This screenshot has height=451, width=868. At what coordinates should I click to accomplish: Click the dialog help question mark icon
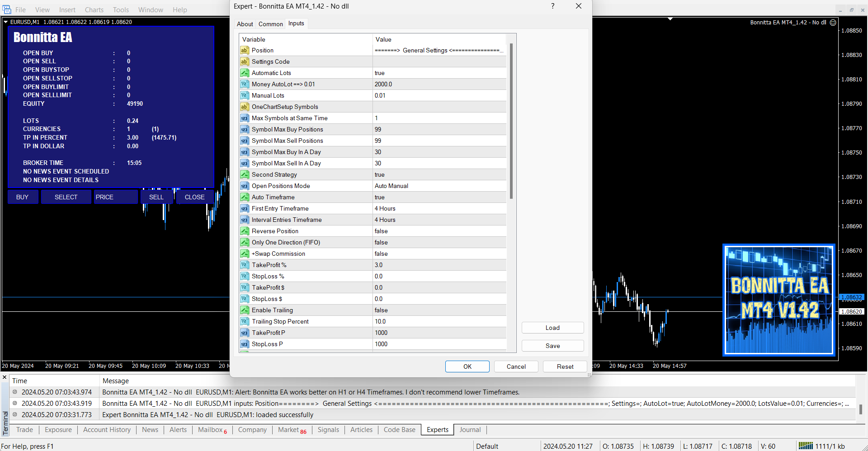pos(552,6)
